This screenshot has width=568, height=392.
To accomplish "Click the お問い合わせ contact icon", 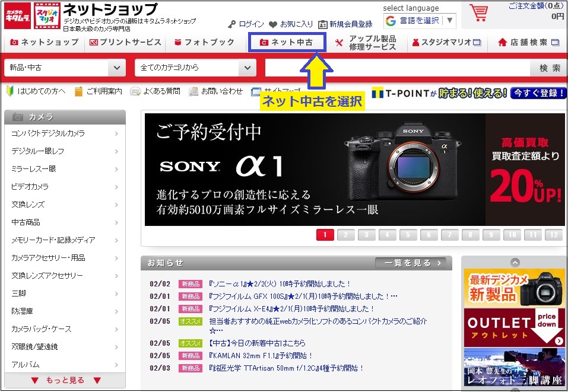I will pyautogui.click(x=193, y=91).
